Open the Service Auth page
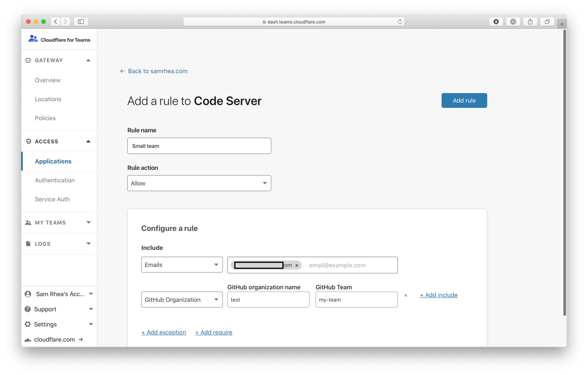 point(52,199)
